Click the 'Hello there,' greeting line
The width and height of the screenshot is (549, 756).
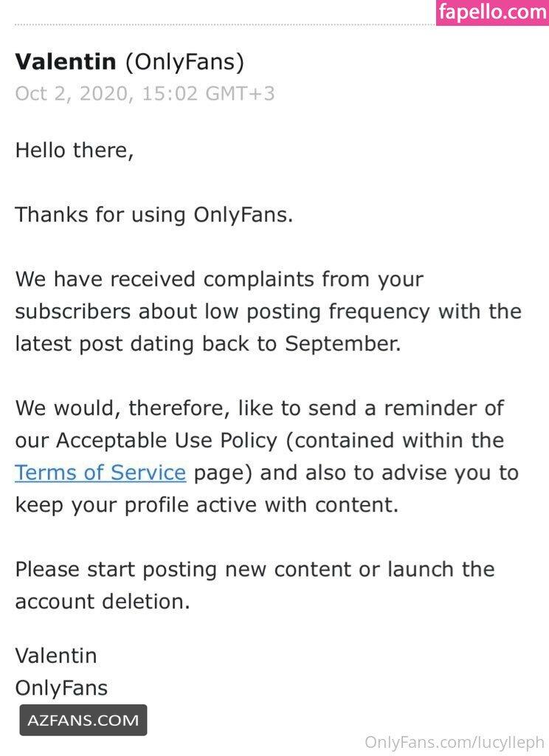(x=75, y=150)
